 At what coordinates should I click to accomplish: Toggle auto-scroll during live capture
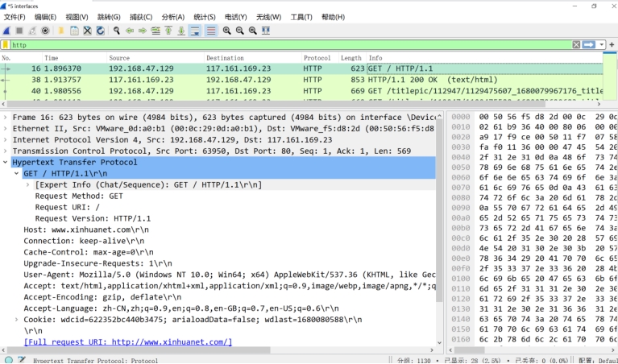[195, 31]
